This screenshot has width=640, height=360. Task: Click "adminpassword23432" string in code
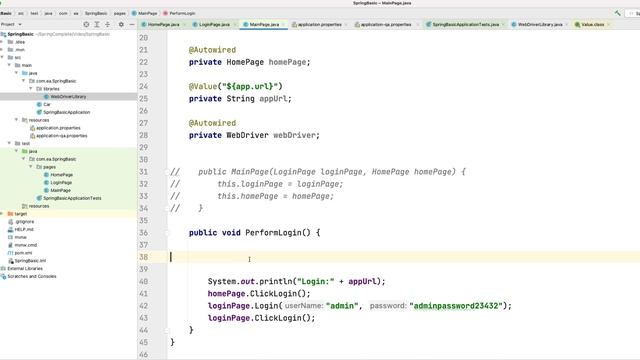click(x=456, y=306)
